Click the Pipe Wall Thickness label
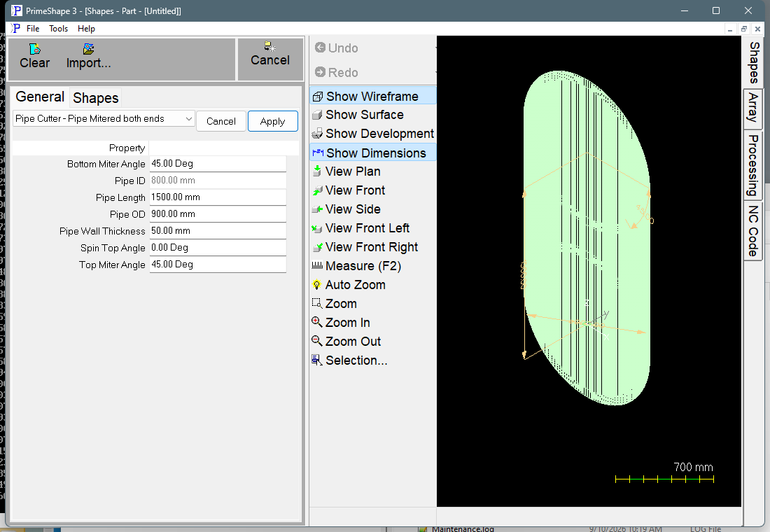770x532 pixels. click(102, 232)
